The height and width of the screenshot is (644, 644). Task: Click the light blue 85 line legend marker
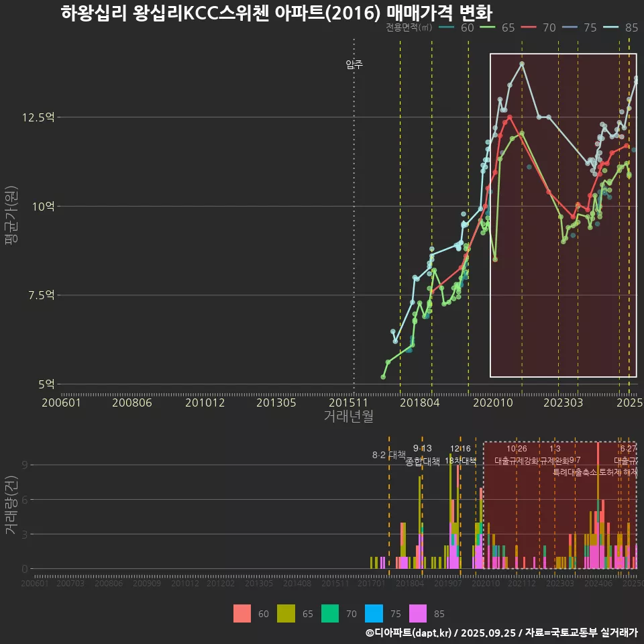[x=610, y=28]
